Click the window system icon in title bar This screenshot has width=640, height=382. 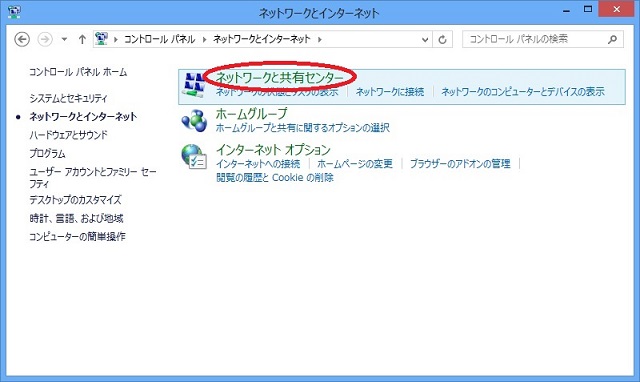pos(14,12)
